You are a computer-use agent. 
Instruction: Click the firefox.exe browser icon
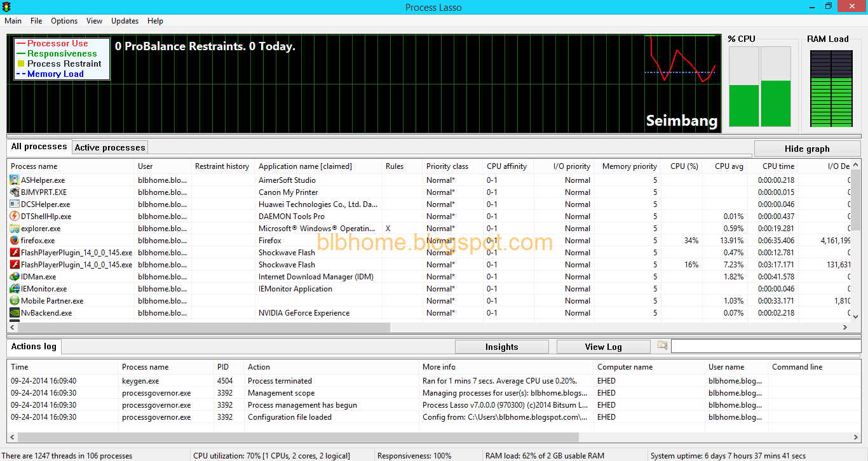coord(15,241)
